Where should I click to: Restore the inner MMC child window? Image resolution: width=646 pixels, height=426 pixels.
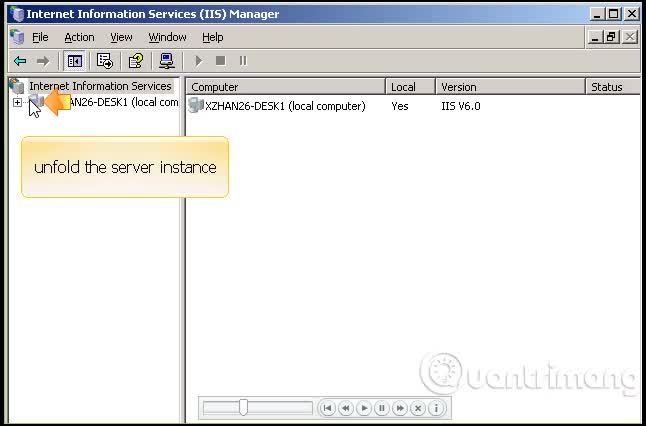(611, 37)
